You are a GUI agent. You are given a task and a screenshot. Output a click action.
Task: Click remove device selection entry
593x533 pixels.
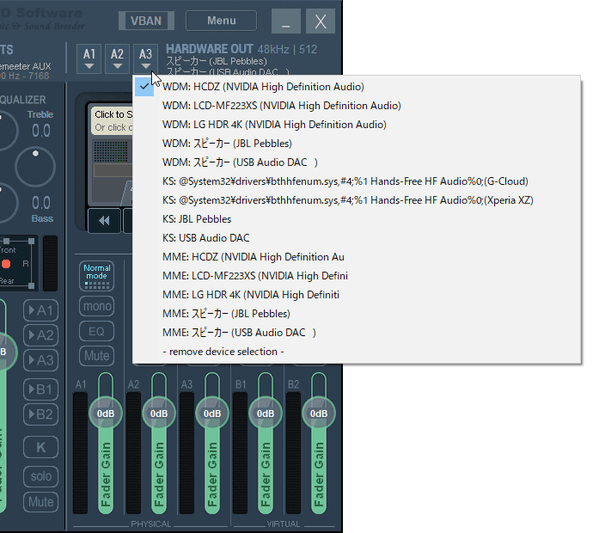(x=357, y=351)
